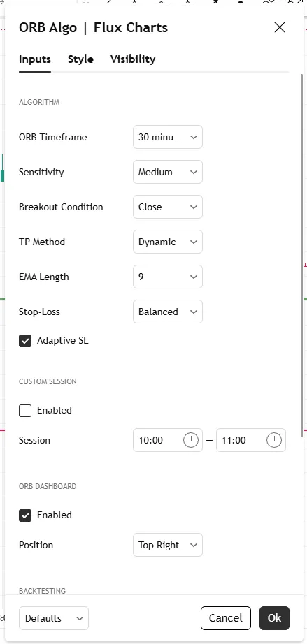Viewport: 307px width, 644px height.
Task: Select the Inputs tab
Action: 35,59
